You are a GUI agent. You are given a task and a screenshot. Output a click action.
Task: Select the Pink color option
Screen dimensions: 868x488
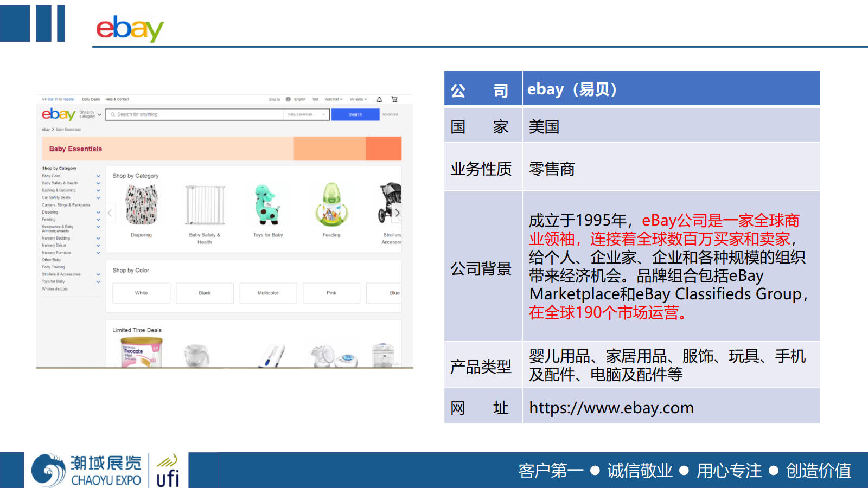pyautogui.click(x=331, y=293)
